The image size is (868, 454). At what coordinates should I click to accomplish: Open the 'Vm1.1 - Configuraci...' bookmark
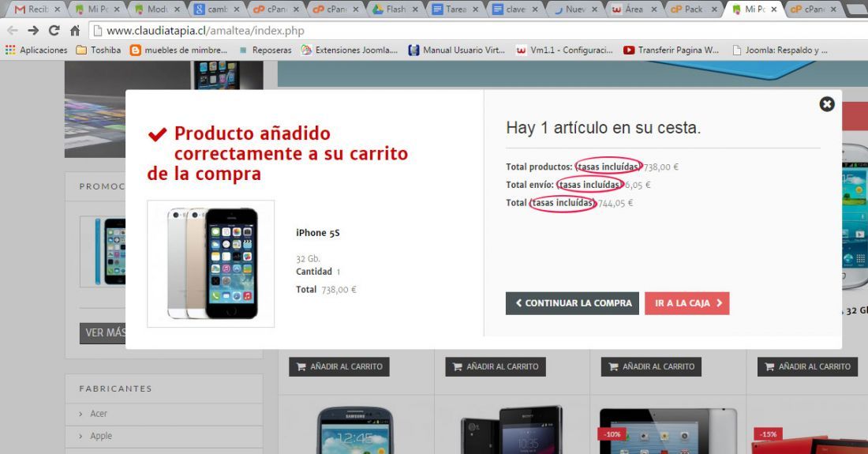[564, 50]
